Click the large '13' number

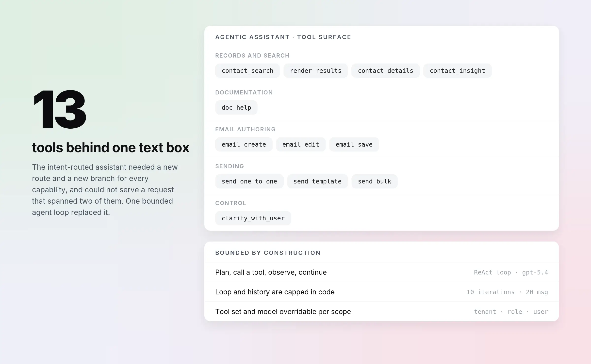click(x=60, y=109)
